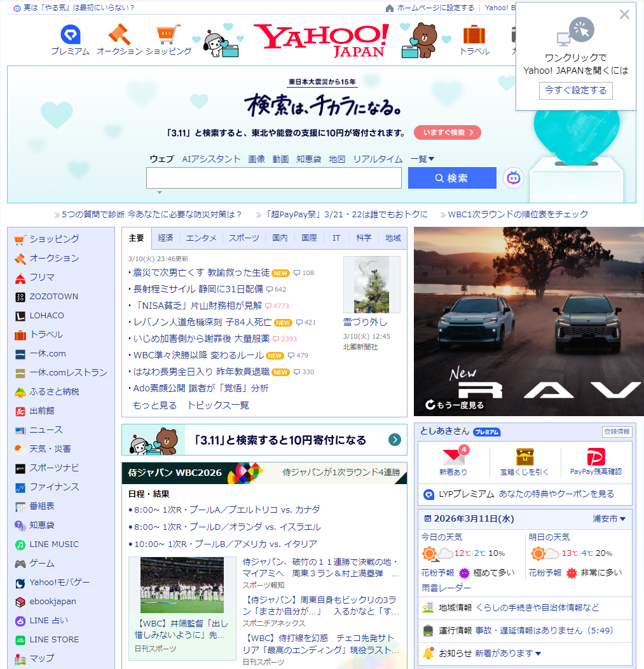Open the PayPay balance check icon
The height and width of the screenshot is (669, 644).
click(596, 457)
